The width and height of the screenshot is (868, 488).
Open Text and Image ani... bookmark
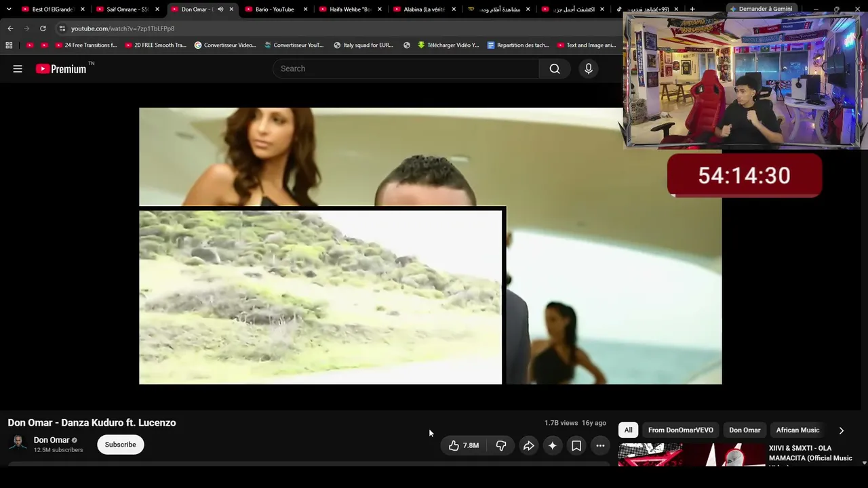pos(587,45)
